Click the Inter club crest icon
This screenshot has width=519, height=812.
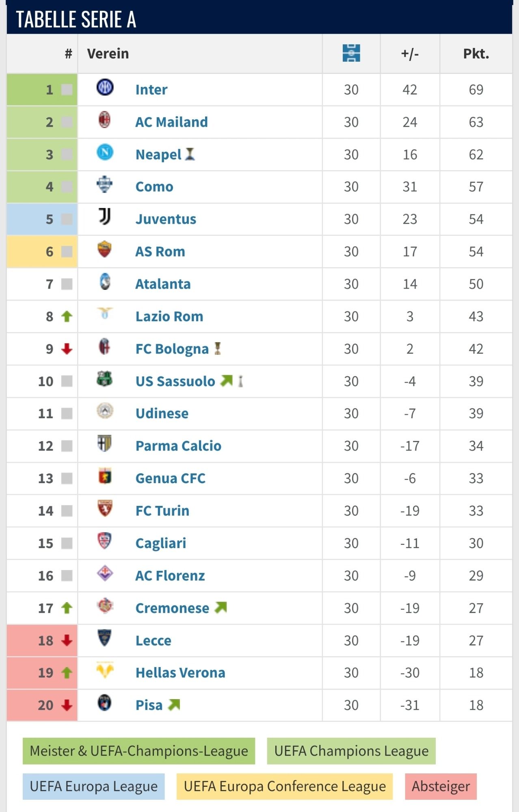pos(105,88)
